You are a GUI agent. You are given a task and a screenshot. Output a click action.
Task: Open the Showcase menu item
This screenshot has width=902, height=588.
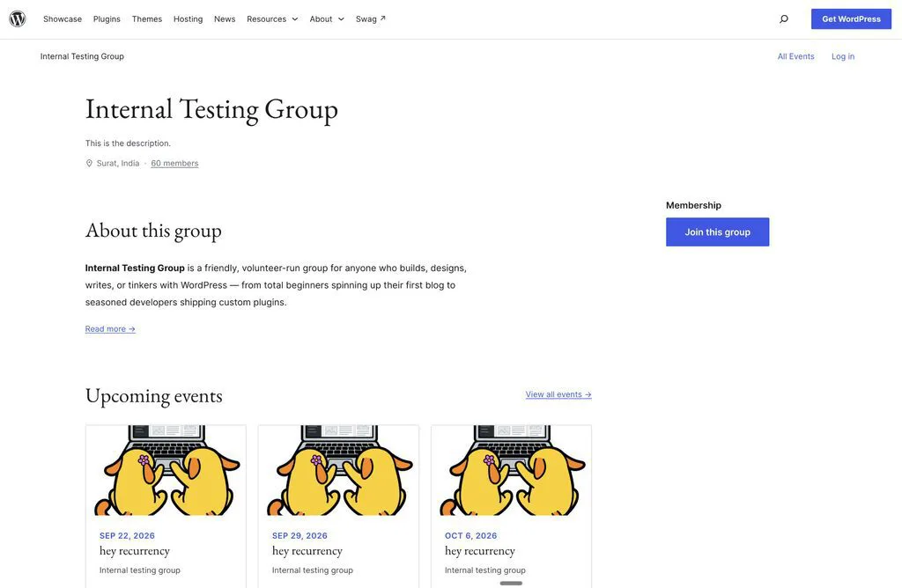pyautogui.click(x=63, y=19)
